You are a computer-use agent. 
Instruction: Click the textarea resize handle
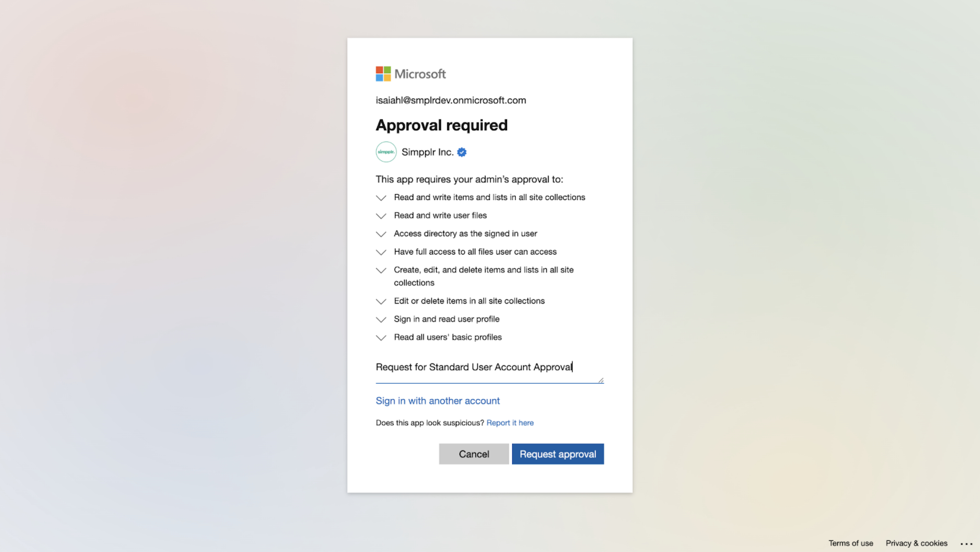pos(601,380)
